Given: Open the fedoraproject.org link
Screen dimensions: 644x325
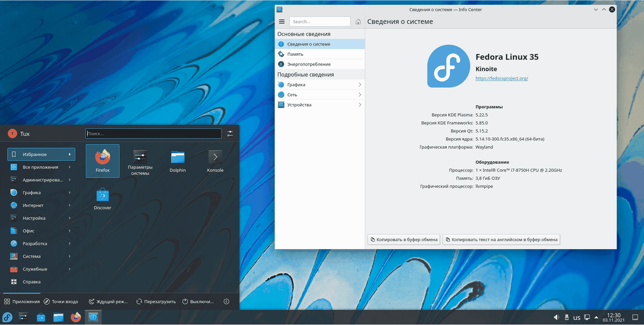Looking at the screenshot, I should [x=501, y=78].
